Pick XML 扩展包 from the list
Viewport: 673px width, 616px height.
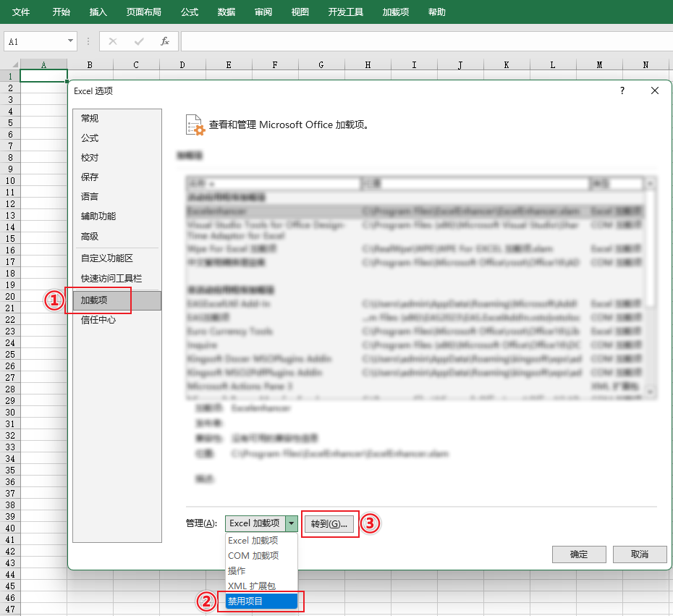click(x=252, y=586)
